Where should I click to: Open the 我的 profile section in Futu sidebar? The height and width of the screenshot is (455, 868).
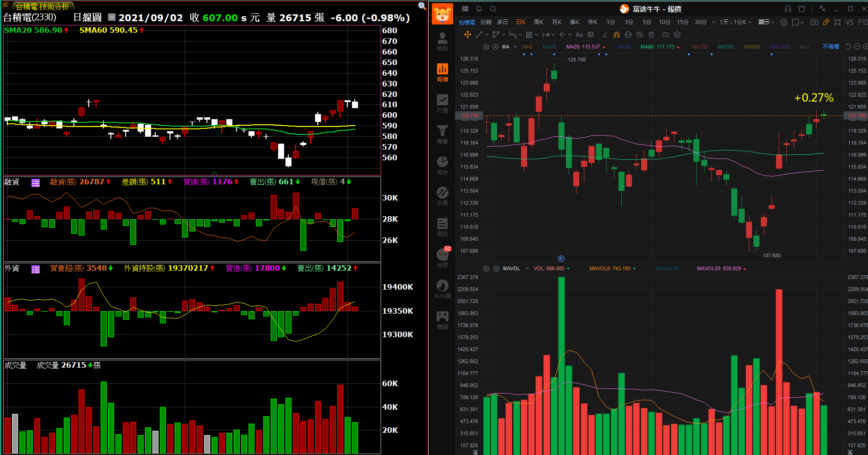(x=442, y=42)
